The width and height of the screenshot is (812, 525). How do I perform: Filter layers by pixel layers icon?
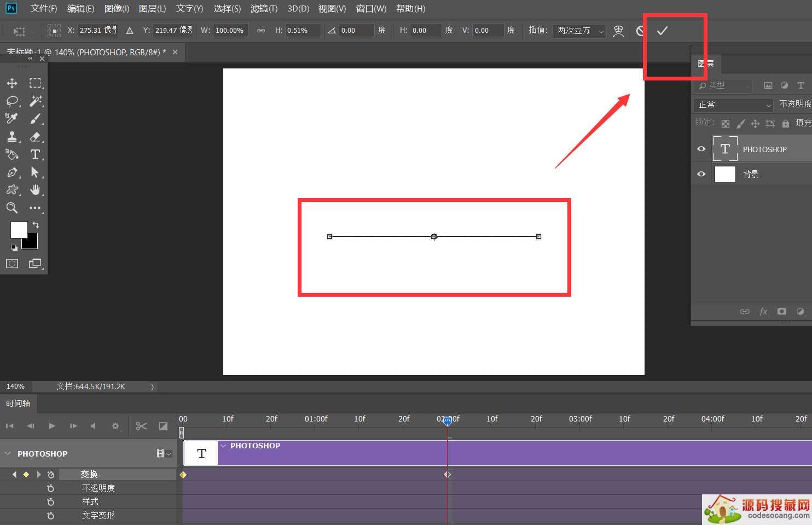coord(768,85)
